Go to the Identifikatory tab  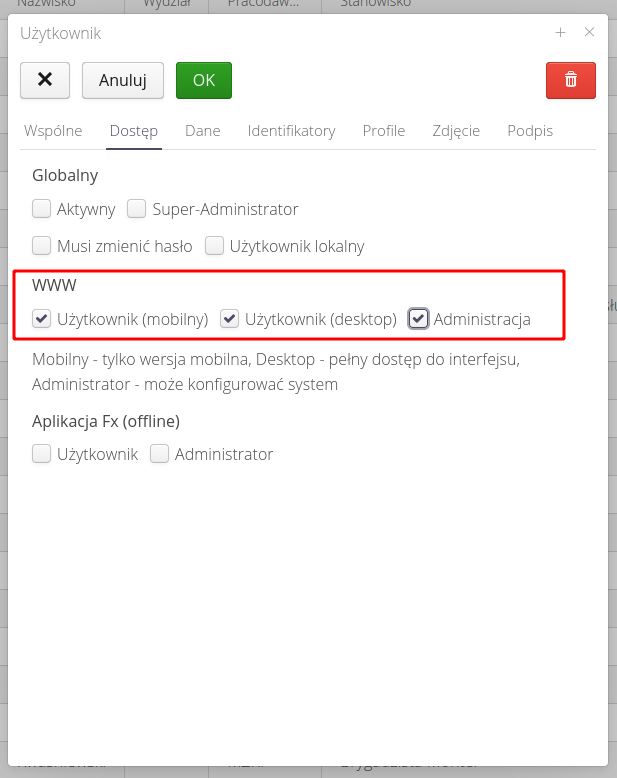point(291,131)
